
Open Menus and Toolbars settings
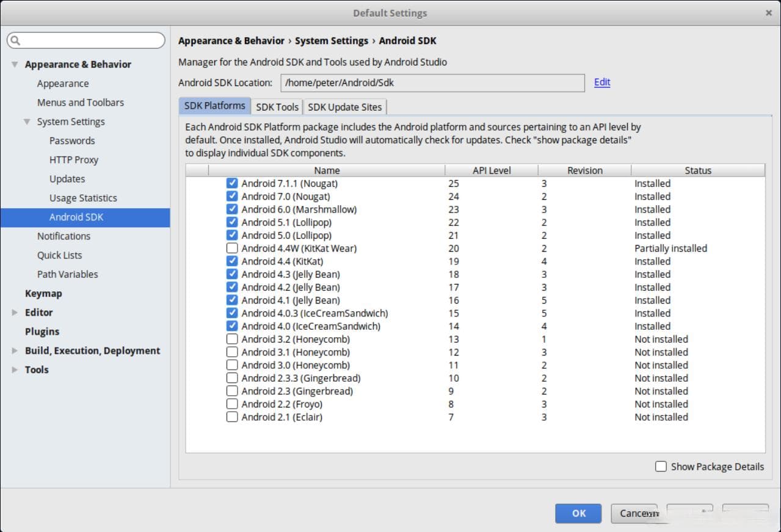point(81,103)
